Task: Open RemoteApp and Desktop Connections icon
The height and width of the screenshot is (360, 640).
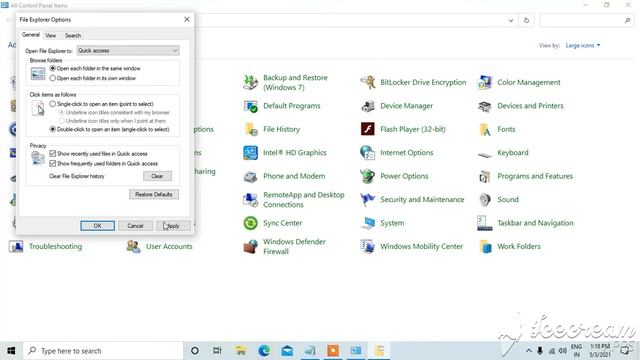Action: point(250,200)
